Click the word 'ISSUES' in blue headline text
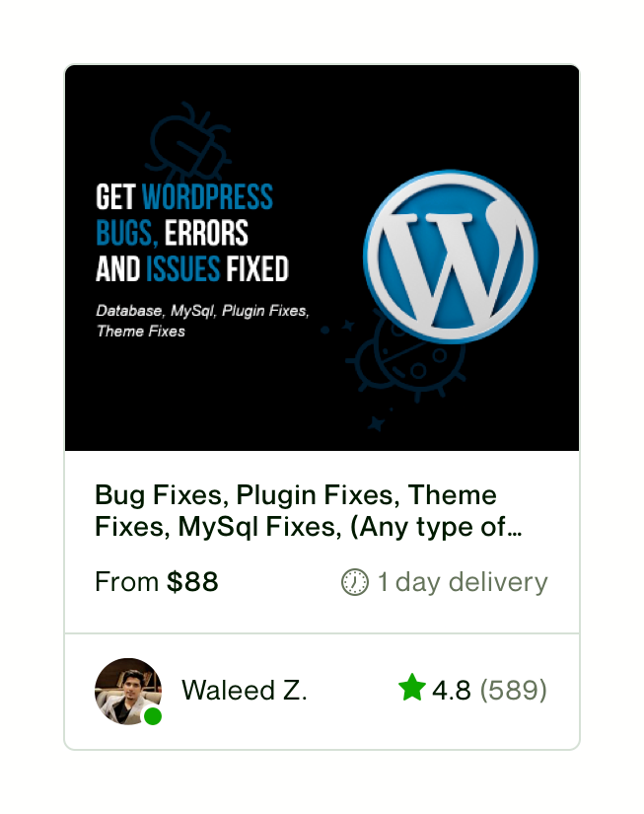 coord(183,269)
